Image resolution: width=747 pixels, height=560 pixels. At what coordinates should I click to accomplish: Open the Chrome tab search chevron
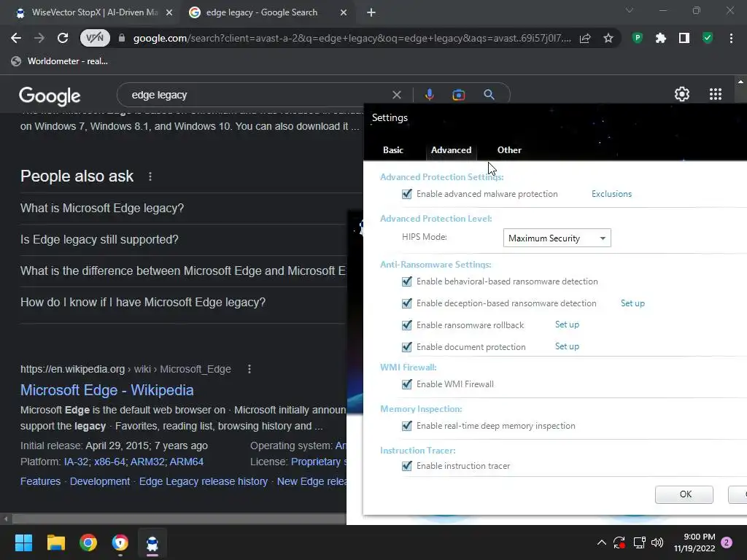tap(630, 10)
